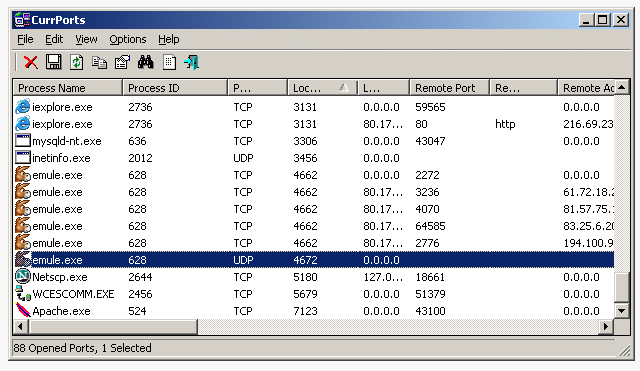Viewport: 640px width, 371px height.
Task: Select the Netscp.exe process name
Action: tap(60, 277)
